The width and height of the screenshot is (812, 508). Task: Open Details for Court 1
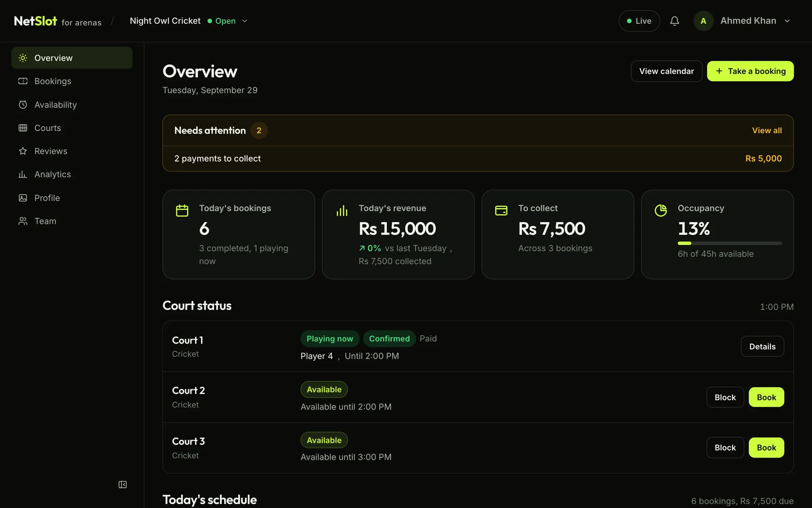(x=762, y=346)
